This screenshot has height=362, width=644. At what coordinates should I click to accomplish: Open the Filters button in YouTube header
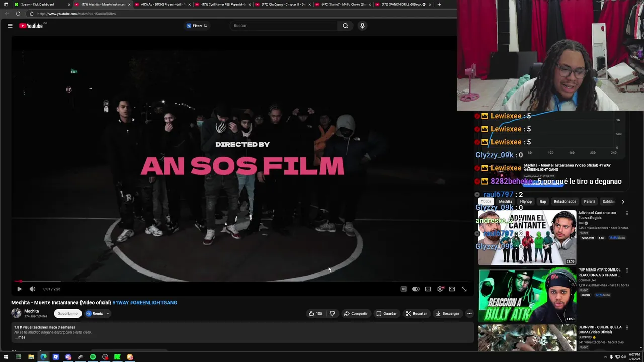(197, 26)
